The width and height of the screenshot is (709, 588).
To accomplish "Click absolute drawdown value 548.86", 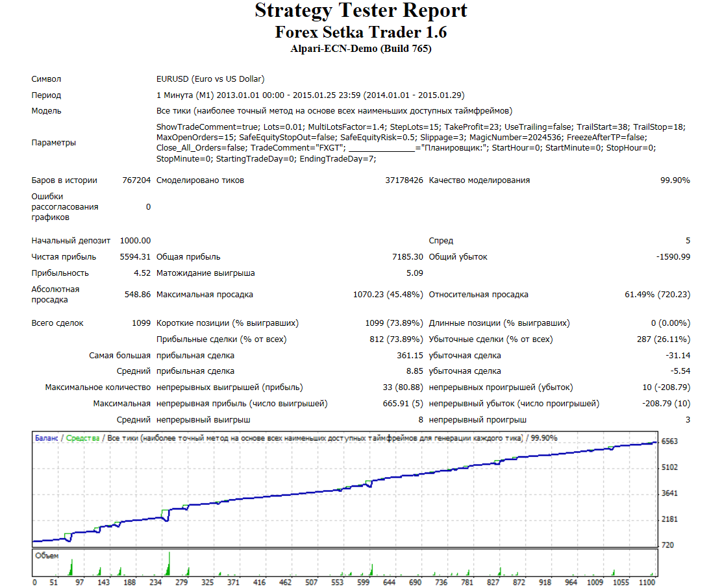I will click(x=138, y=295).
